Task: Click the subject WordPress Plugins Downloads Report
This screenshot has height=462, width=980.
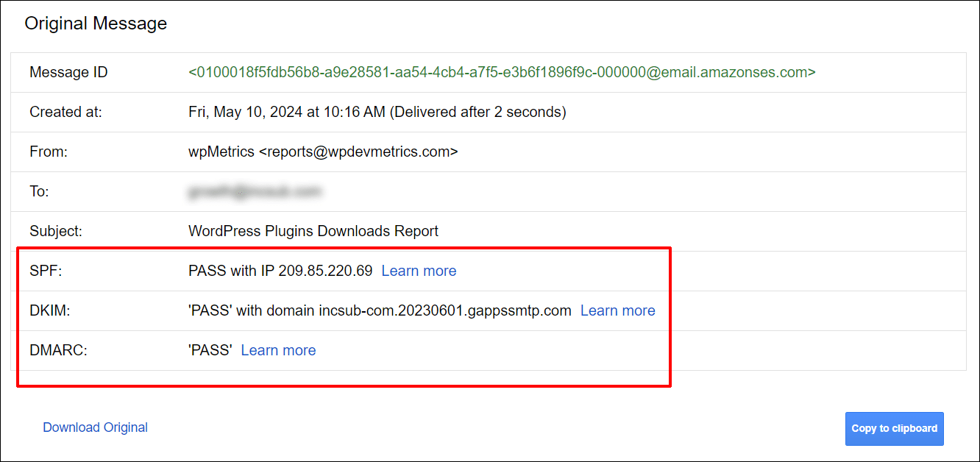Action: [x=313, y=230]
